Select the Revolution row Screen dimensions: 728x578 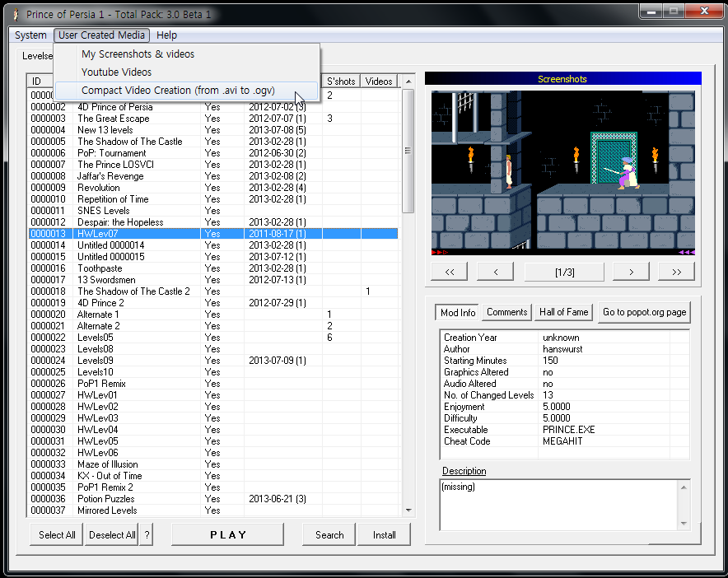[213, 188]
